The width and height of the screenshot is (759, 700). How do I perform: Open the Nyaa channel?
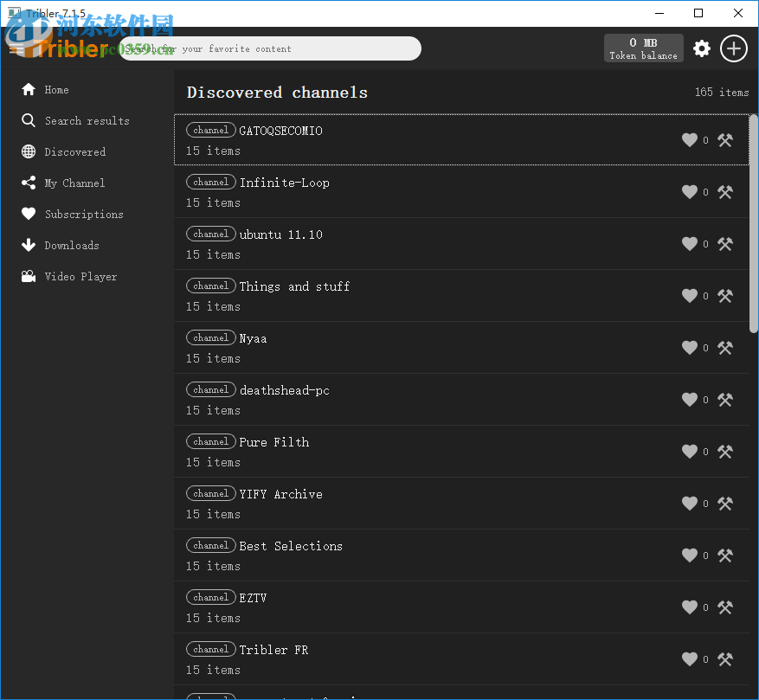[461, 348]
